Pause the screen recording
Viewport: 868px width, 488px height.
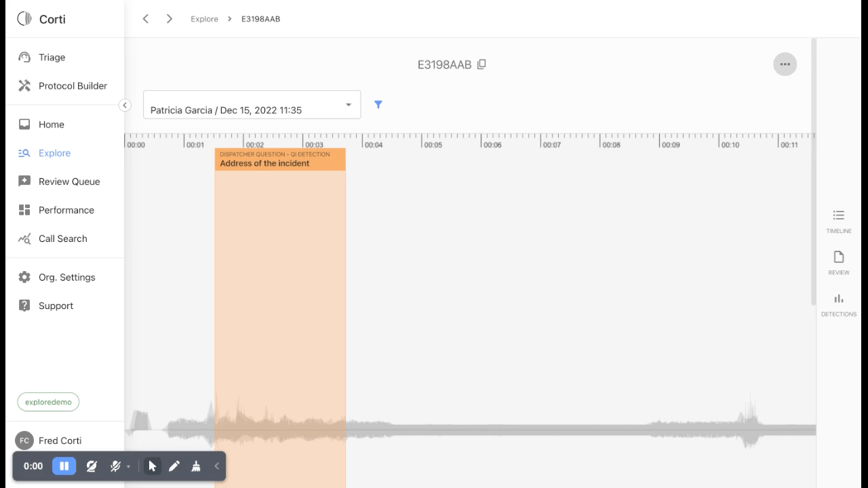pyautogui.click(x=64, y=466)
